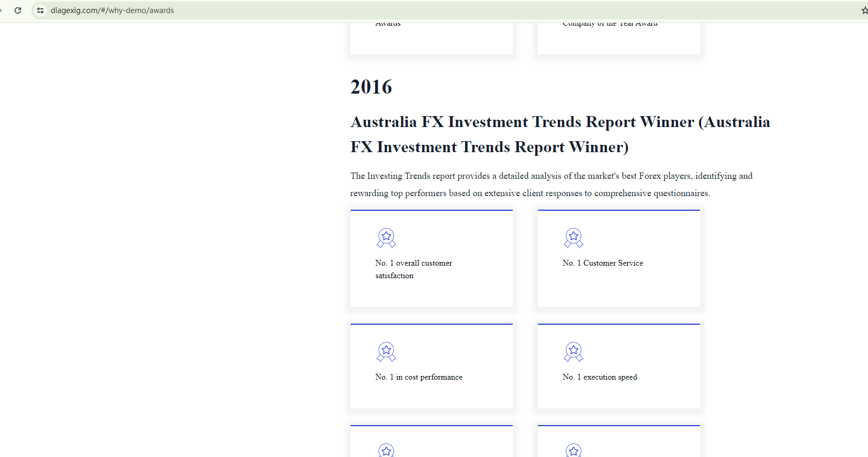Click the Australia FX Investment Trends Report Winner heading

click(560, 134)
